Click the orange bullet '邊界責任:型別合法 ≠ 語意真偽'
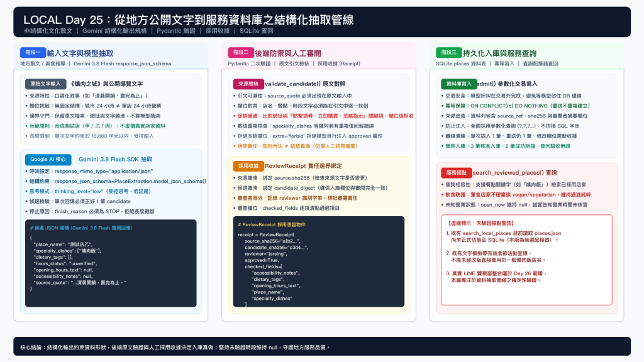The width and height of the screenshot is (644, 362). pyautogui.click(x=296, y=146)
